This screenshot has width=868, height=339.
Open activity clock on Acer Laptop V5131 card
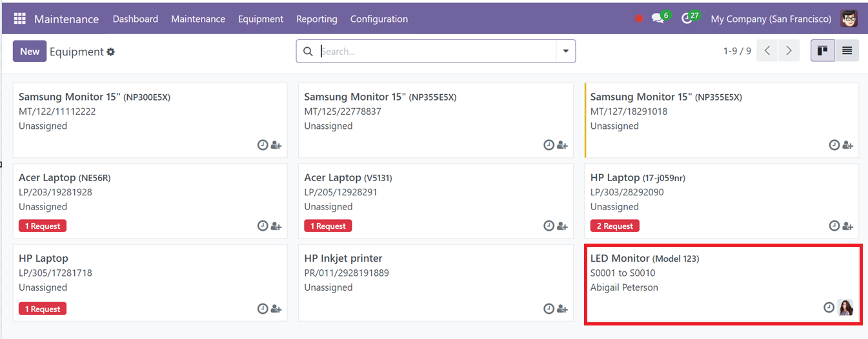(549, 226)
